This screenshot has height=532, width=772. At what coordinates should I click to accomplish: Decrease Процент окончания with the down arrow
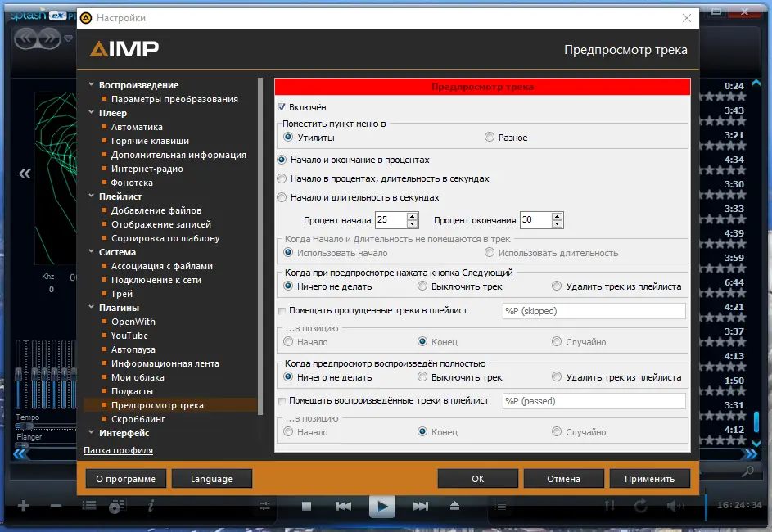click(x=557, y=224)
